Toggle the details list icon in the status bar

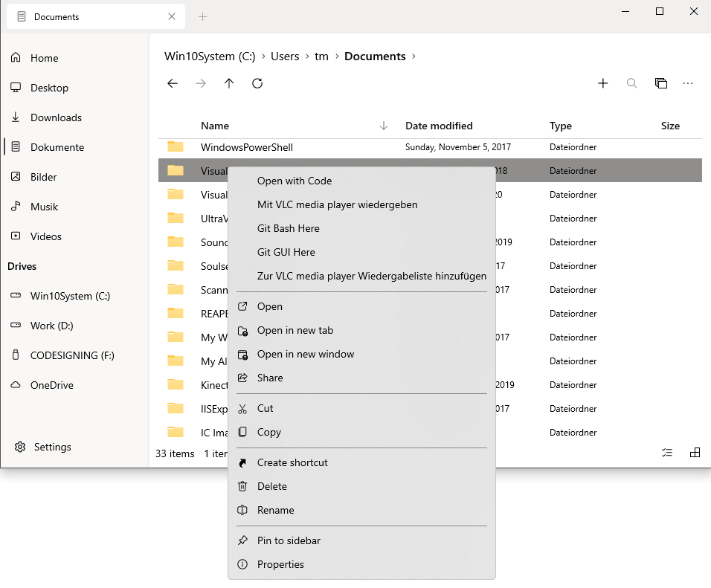click(x=666, y=452)
